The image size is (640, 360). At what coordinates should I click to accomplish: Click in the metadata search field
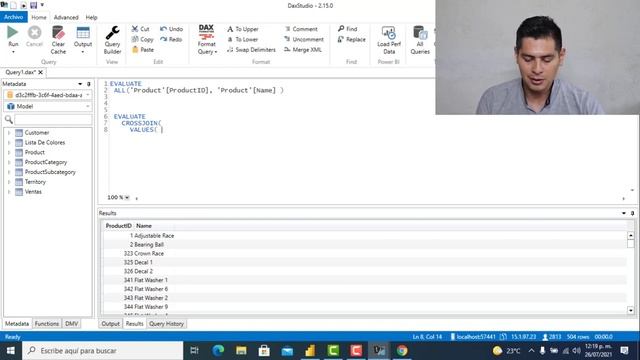[53, 120]
